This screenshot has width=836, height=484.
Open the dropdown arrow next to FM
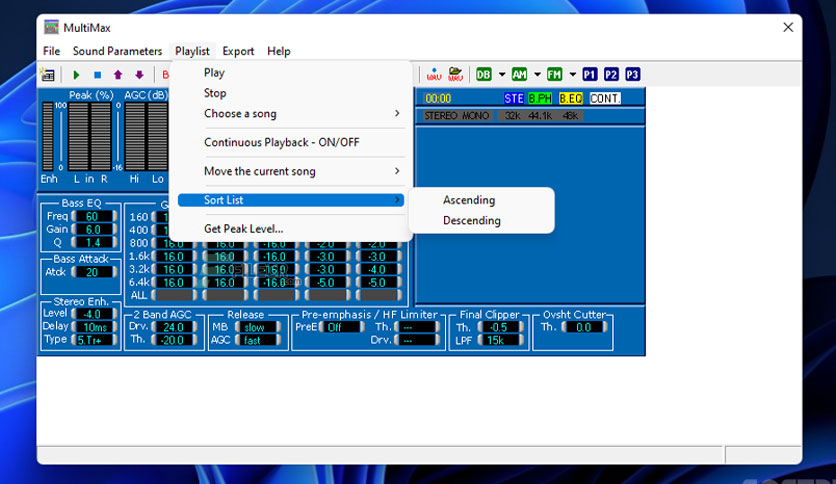point(573,75)
